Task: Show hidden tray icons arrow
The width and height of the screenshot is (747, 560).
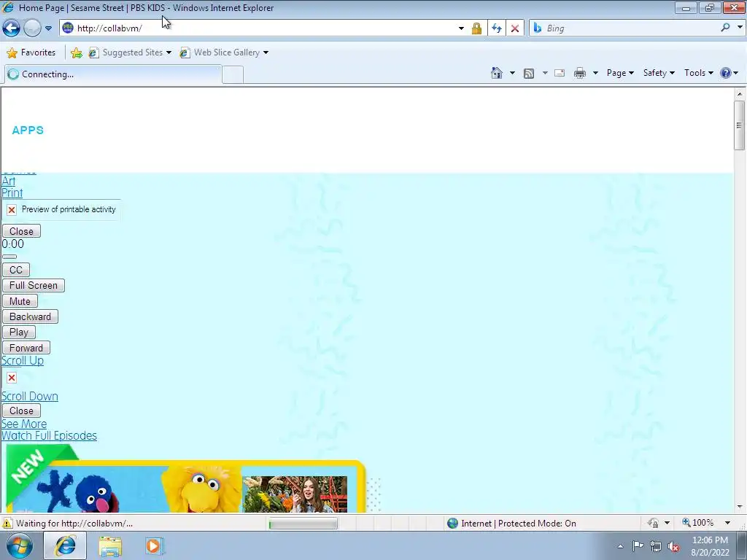Action: point(620,546)
